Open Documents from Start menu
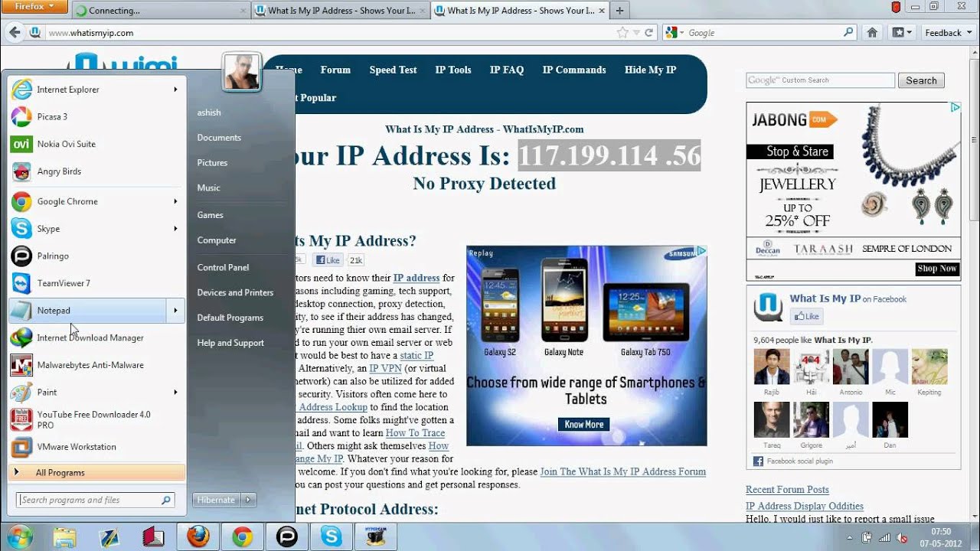The image size is (980, 551). click(219, 138)
